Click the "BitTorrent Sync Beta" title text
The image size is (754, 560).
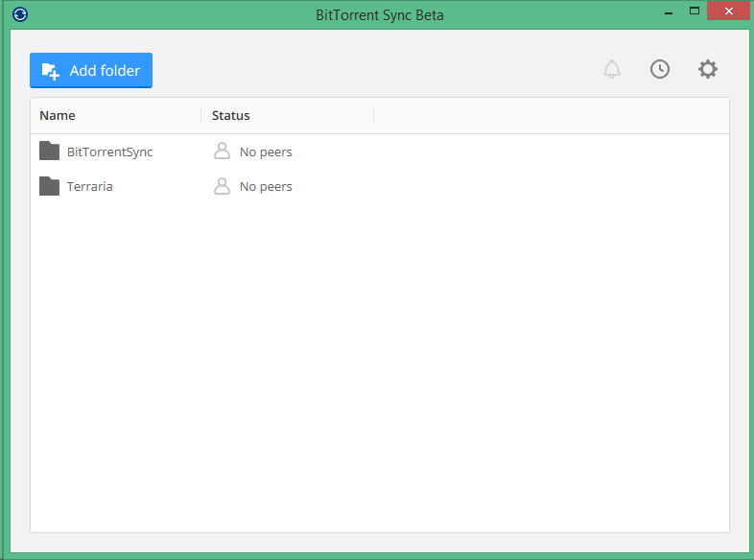coord(380,15)
